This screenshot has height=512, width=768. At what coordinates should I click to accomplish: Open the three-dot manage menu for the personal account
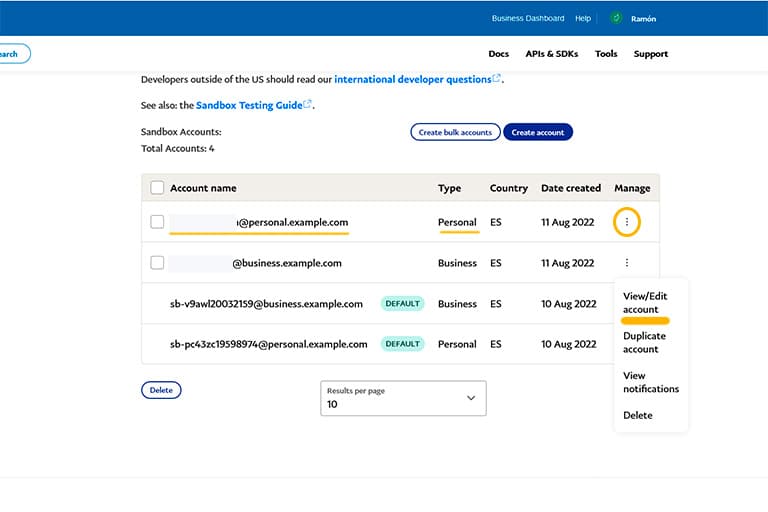(626, 222)
